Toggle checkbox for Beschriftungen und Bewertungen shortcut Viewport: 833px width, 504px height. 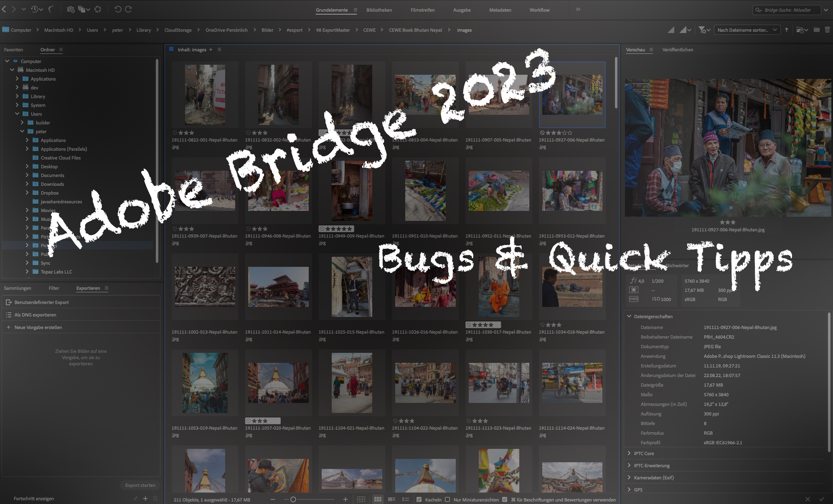[x=505, y=499]
